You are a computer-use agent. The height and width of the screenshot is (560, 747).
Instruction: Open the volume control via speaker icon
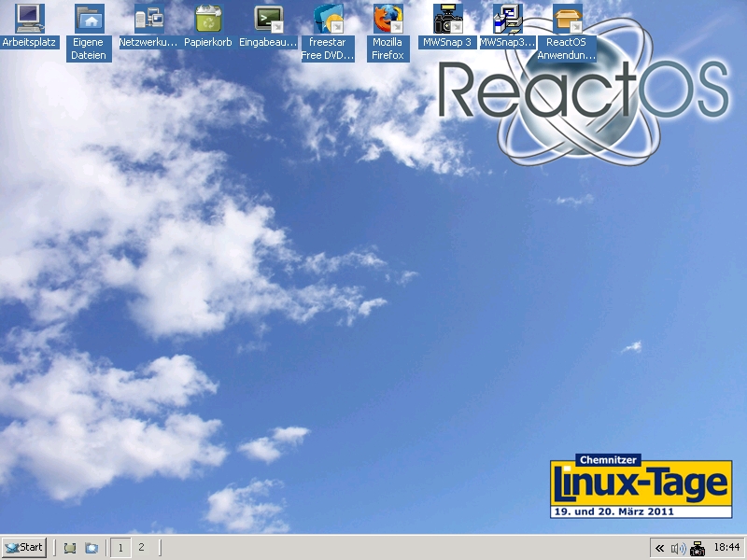click(x=676, y=548)
